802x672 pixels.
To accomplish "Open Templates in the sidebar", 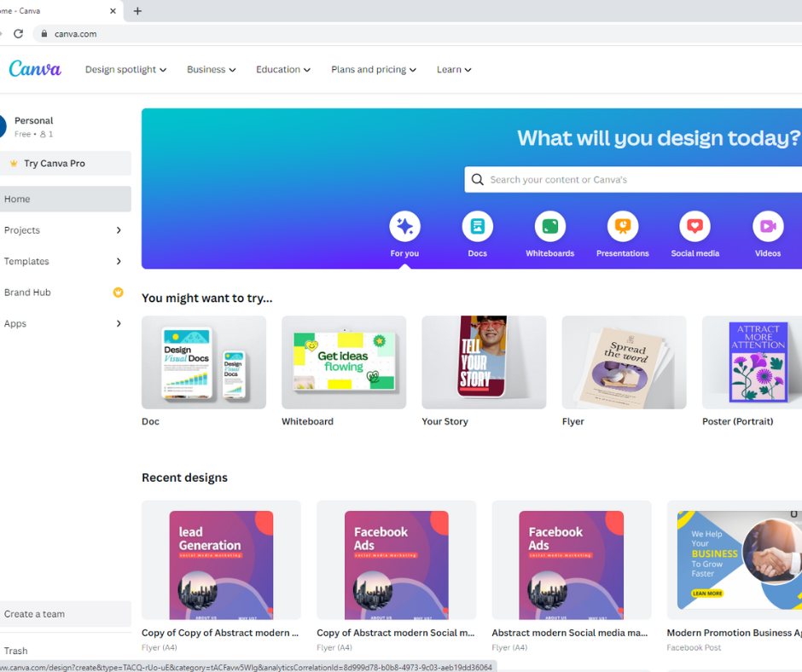I will coord(26,261).
